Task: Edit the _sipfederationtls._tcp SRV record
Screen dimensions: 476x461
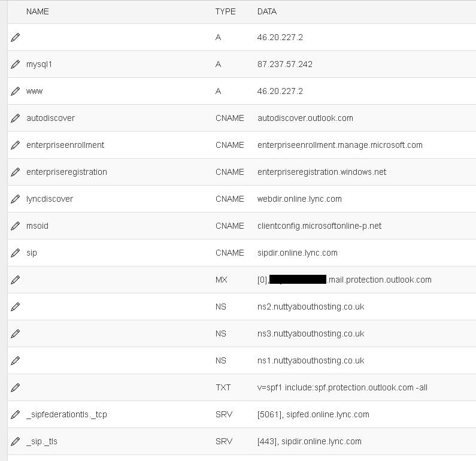Action: click(15, 414)
